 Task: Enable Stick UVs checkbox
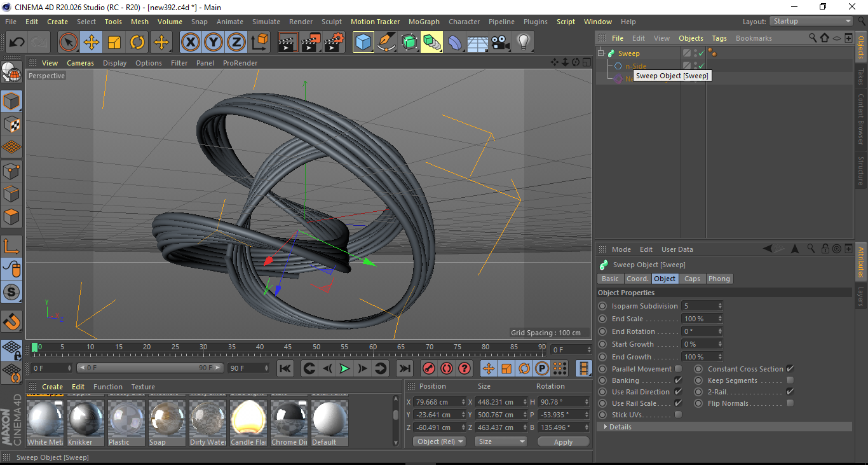pos(678,415)
